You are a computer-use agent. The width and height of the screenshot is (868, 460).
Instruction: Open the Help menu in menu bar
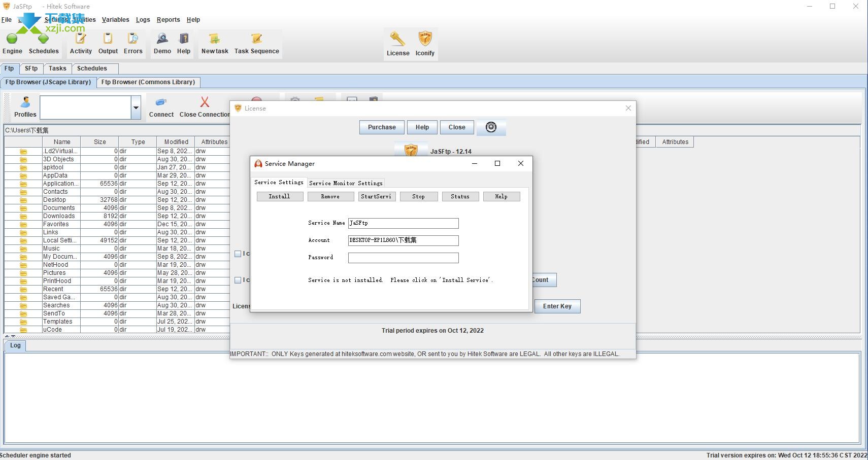[x=193, y=20]
